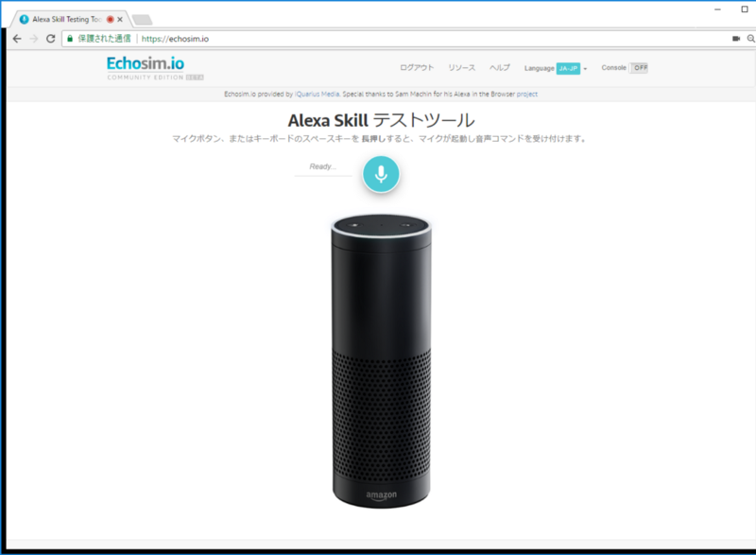Viewport: 756px width, 555px height.
Task: Click the zoom magnifier icon in address bar
Action: tap(750, 39)
